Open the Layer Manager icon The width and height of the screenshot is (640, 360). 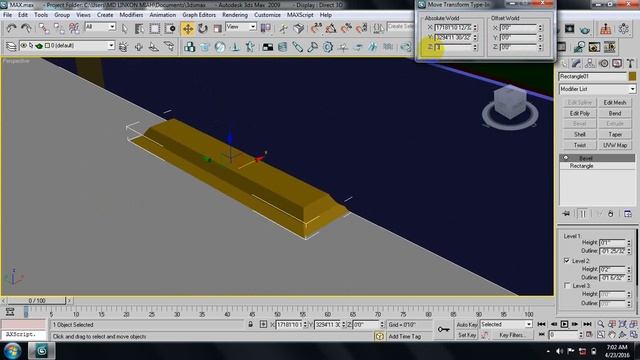(x=11, y=47)
